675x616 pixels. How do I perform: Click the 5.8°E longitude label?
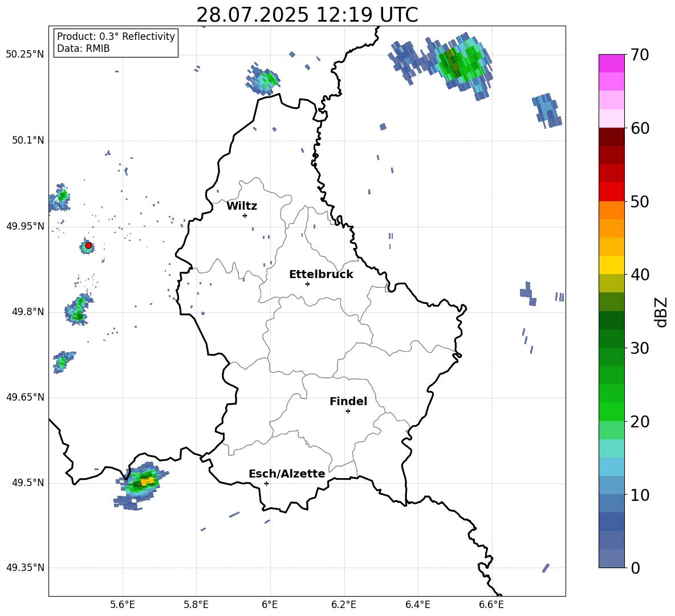[x=196, y=605]
